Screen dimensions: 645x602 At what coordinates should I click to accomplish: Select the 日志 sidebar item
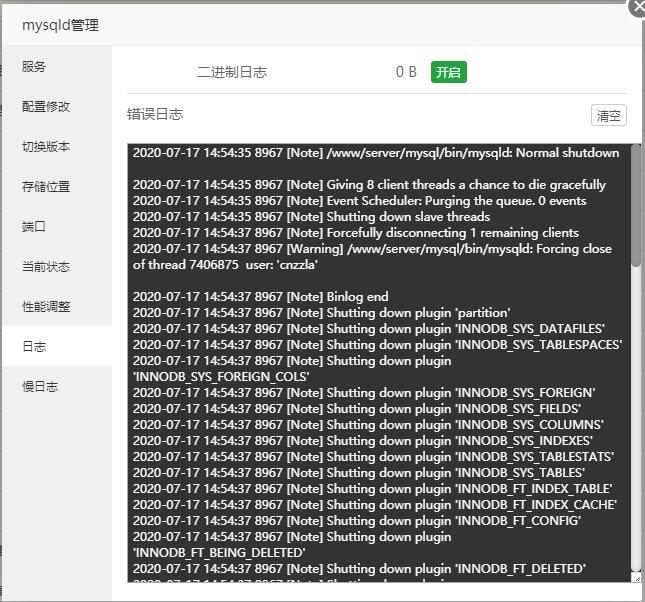(34, 347)
